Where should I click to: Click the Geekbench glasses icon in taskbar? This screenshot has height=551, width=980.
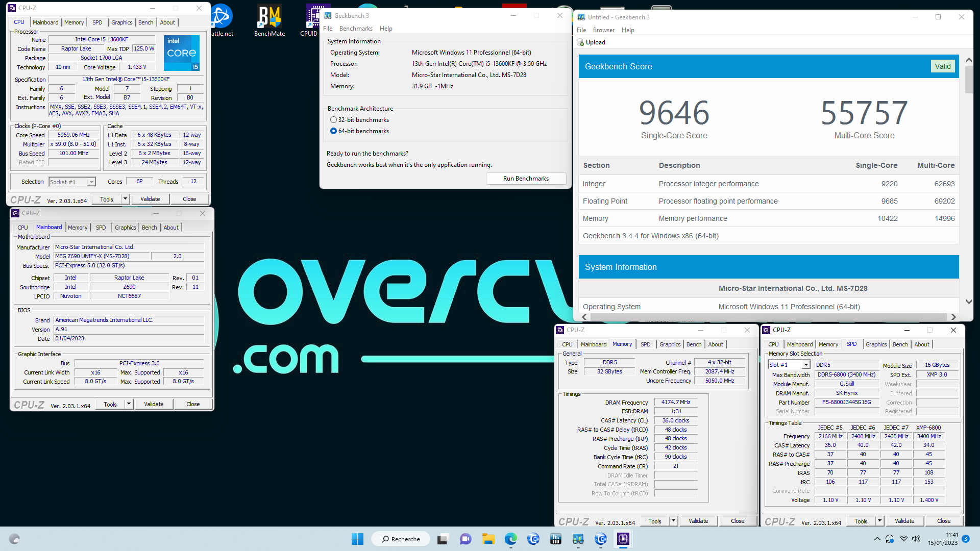tap(578, 539)
